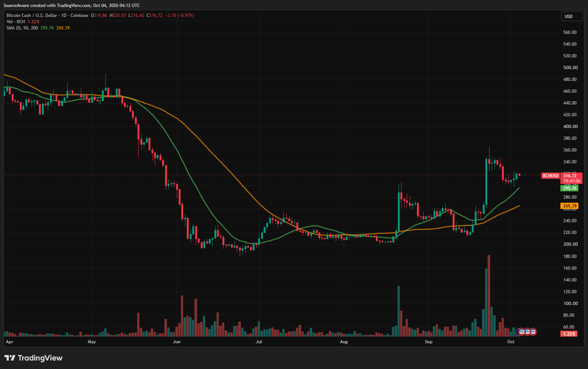Click the orange 265.39 SMA value in legend
The height and width of the screenshot is (369, 588).
(63, 28)
